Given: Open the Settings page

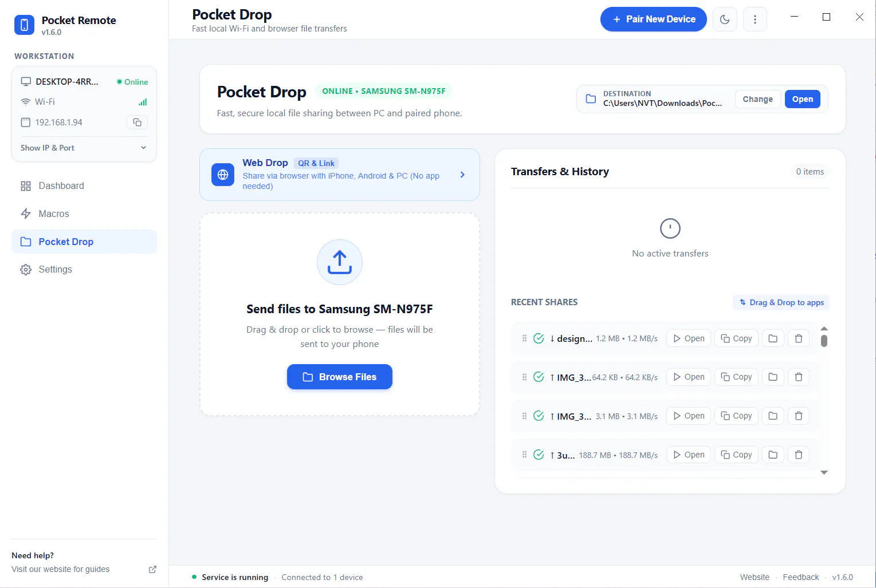Looking at the screenshot, I should [x=84, y=269].
